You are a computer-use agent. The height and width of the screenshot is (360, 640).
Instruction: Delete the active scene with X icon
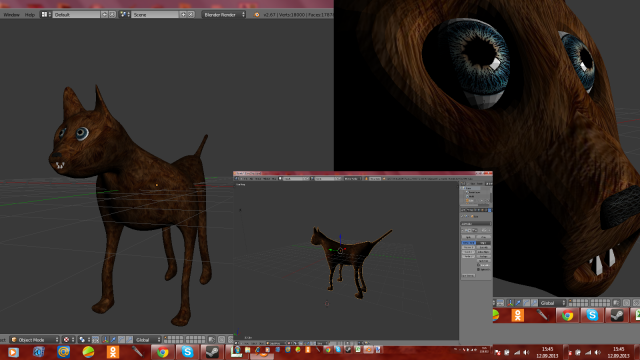[x=191, y=15]
